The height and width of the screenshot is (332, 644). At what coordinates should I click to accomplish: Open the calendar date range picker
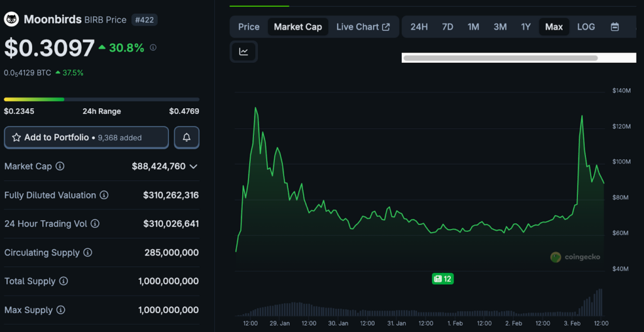(614, 27)
